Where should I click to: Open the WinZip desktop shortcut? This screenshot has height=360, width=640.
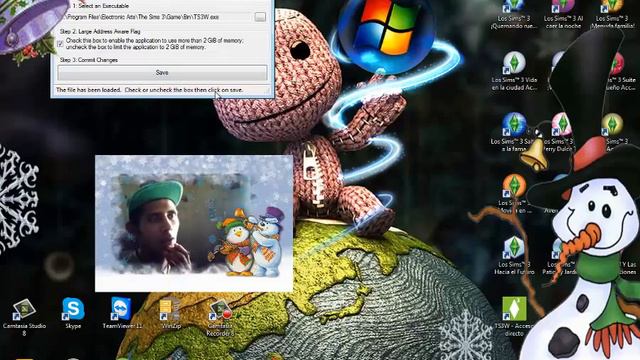pyautogui.click(x=171, y=313)
